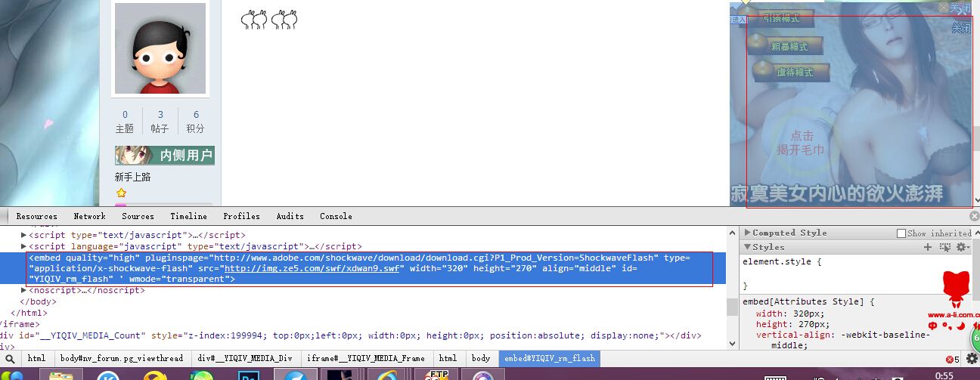Viewport: 980px width, 380px height.
Task: Expand the first text/javascript script node
Action: [x=23, y=235]
